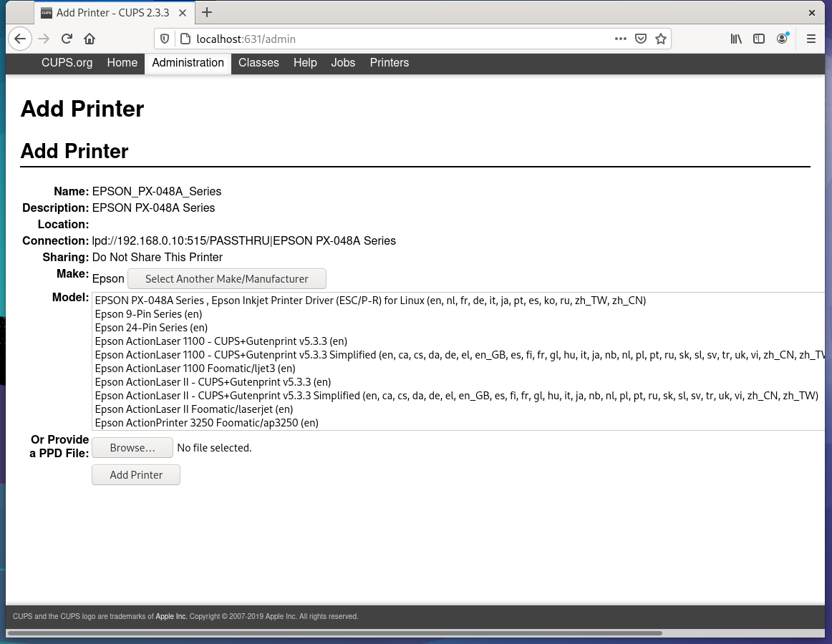This screenshot has width=832, height=644.
Task: Click the browser Back arrow button
Action: (20, 39)
